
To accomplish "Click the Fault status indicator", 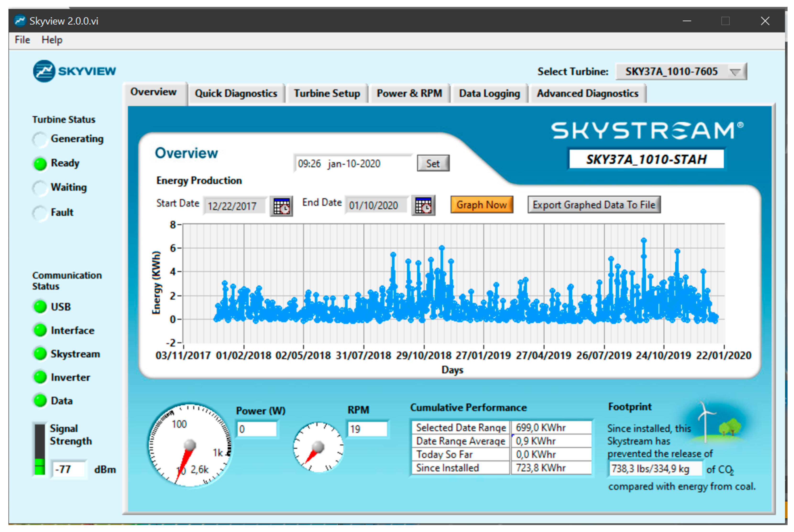I will [x=40, y=213].
